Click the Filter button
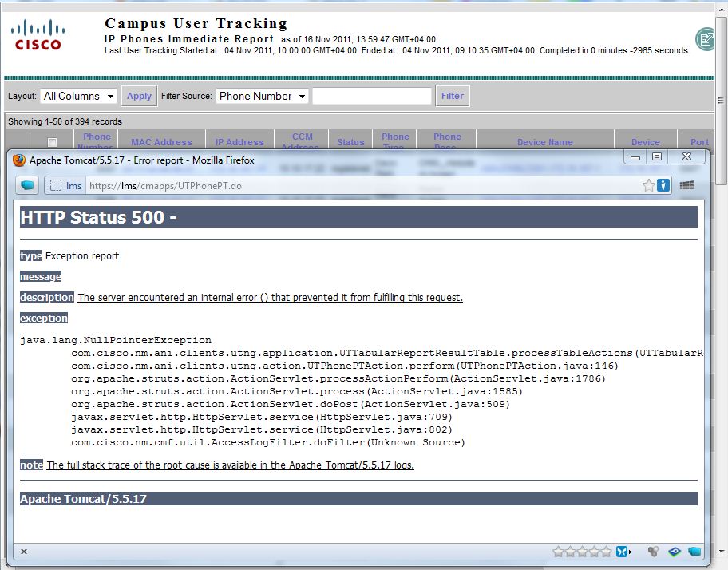This screenshot has height=570, width=728. point(453,96)
